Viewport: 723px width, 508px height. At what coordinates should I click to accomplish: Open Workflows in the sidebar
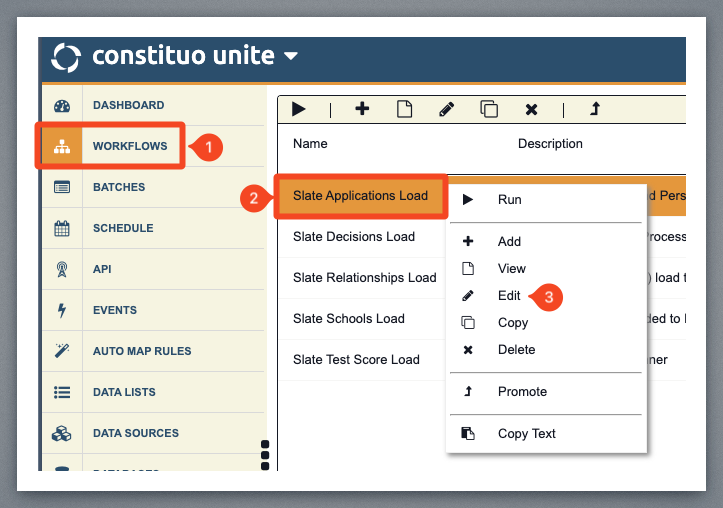click(130, 146)
